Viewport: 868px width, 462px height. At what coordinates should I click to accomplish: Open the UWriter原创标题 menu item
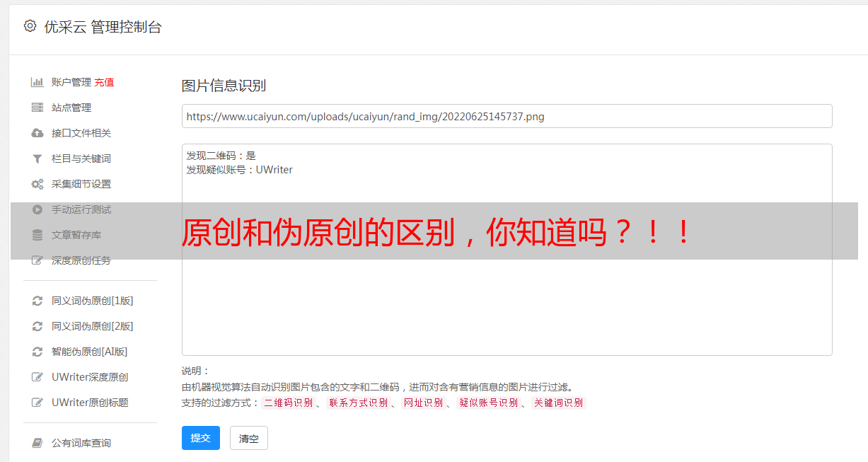[x=90, y=403]
